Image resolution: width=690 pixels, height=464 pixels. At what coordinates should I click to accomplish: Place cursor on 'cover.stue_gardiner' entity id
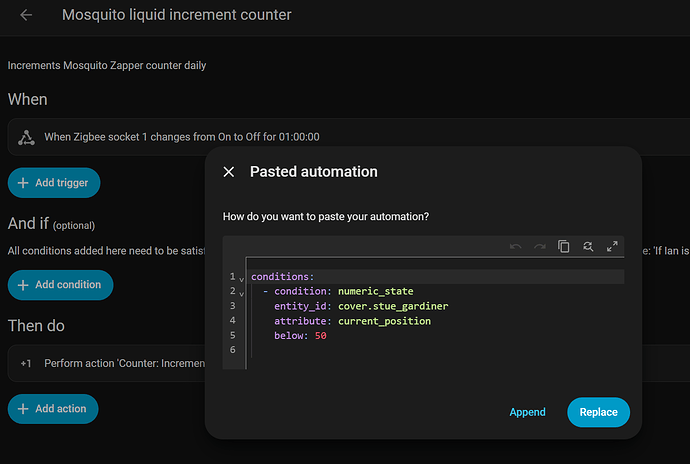coord(393,306)
